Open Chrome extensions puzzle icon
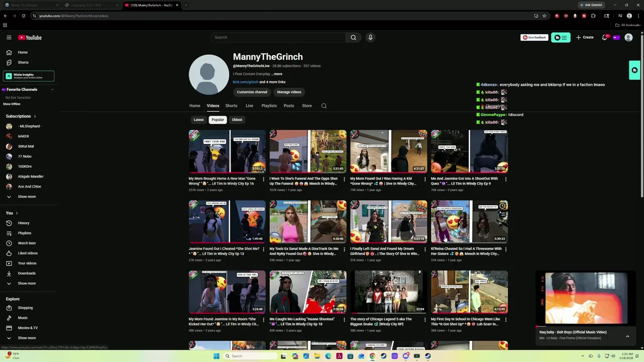The height and width of the screenshot is (362, 644). (593, 16)
